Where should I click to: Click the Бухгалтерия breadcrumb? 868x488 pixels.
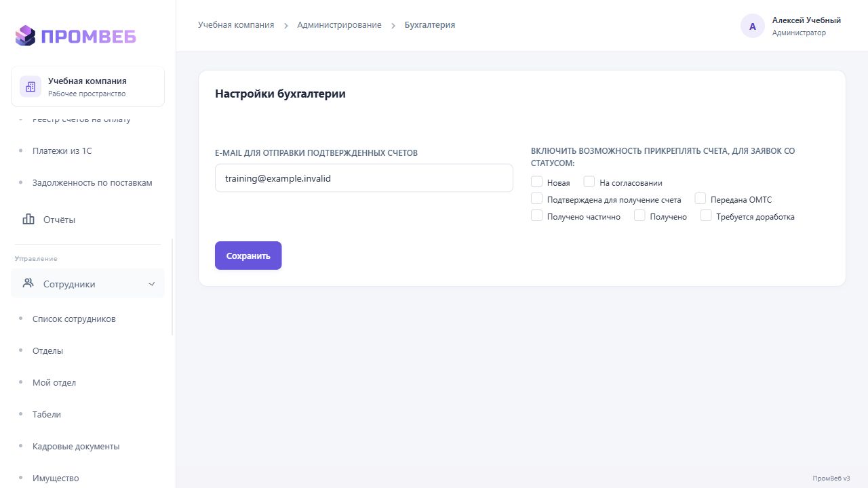[x=430, y=25]
